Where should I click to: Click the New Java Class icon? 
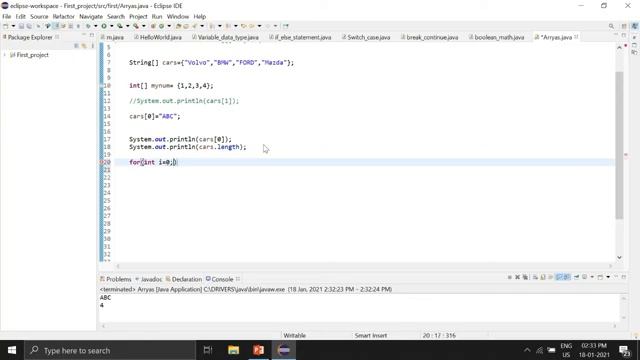point(162,26)
